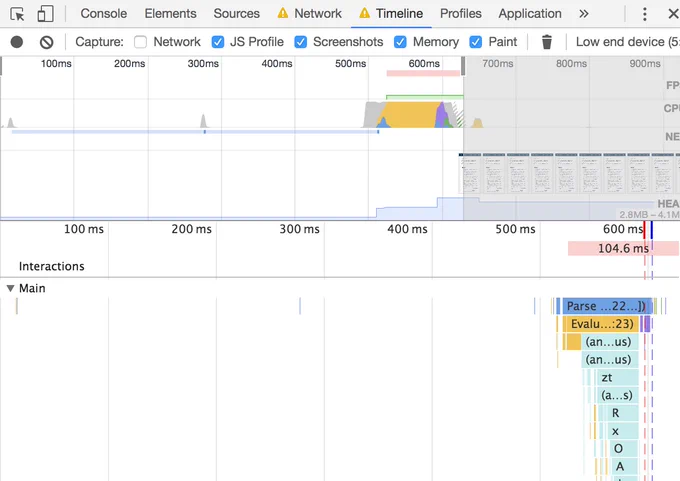This screenshot has height=481, width=680.
Task: Select the Evaluate Script flame block
Action: coord(602,324)
